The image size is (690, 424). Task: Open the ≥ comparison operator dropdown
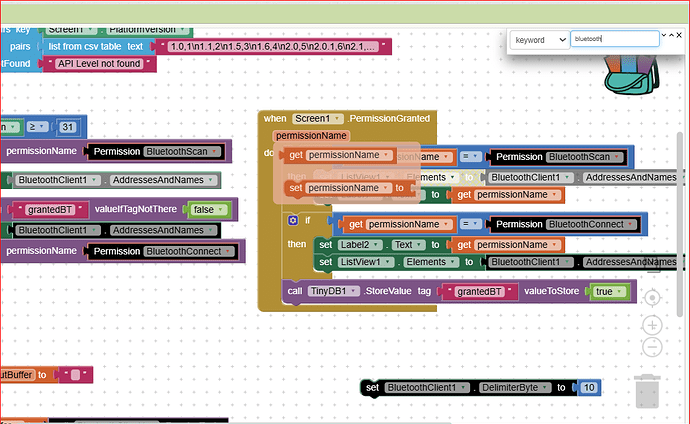[37, 127]
